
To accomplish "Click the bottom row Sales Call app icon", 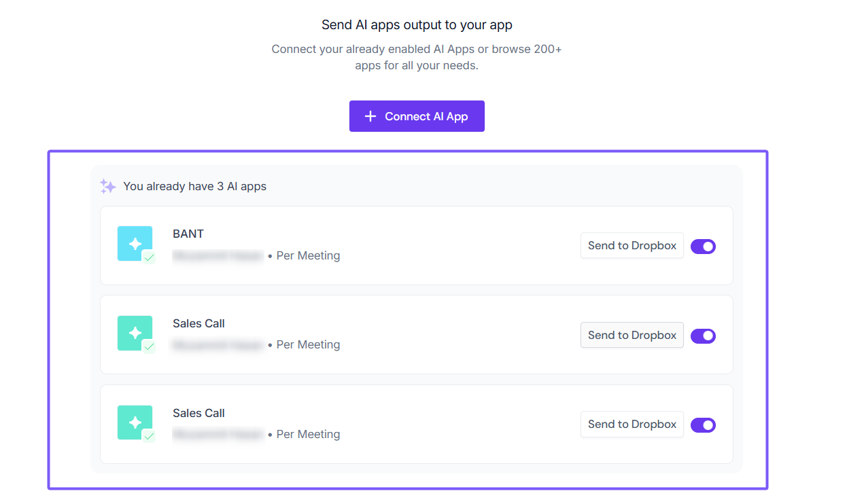I will pos(135,422).
